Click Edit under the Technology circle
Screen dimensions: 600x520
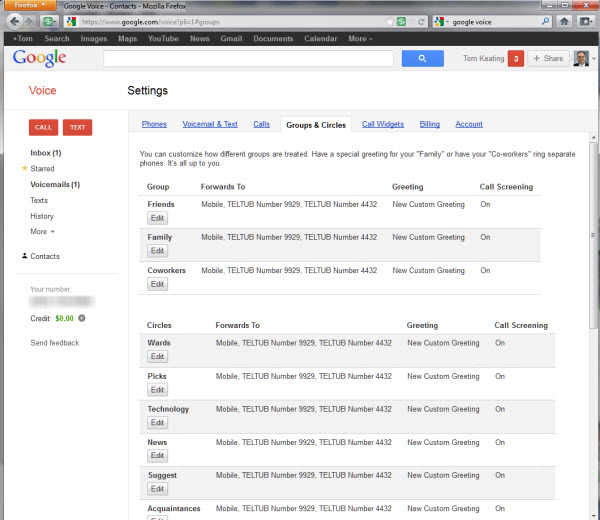[157, 423]
